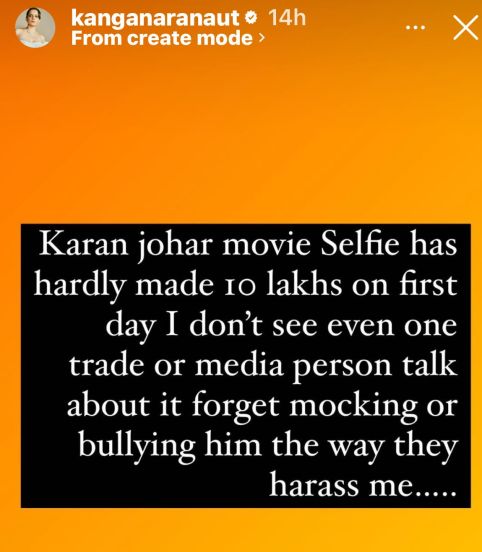Click the closing words harass me
The height and width of the screenshot is (552, 482).
tap(363, 486)
